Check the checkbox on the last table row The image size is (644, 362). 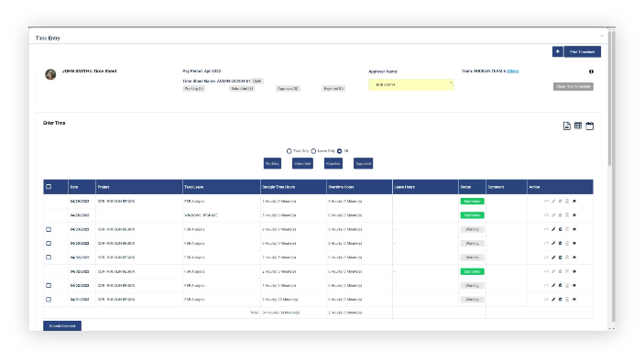[49, 300]
